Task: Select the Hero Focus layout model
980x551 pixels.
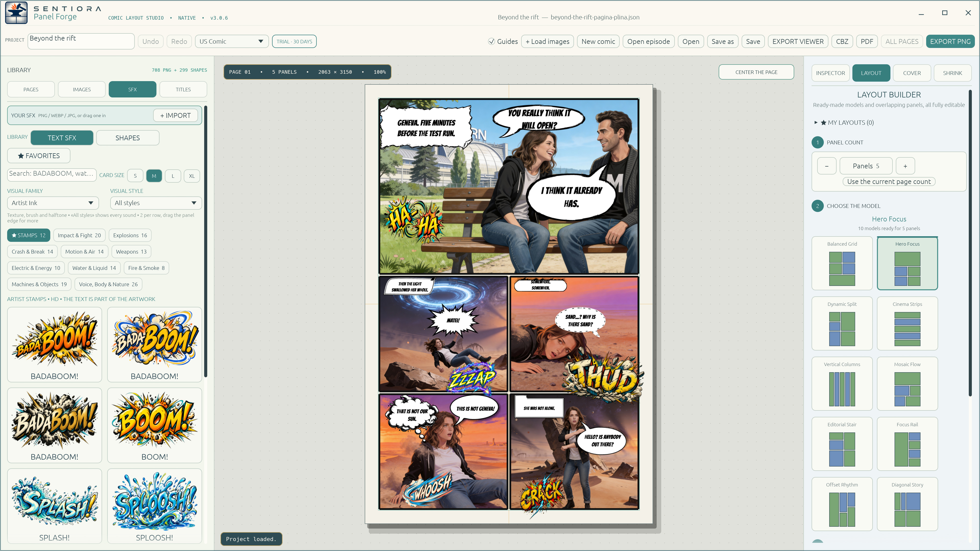Action: coord(907,263)
